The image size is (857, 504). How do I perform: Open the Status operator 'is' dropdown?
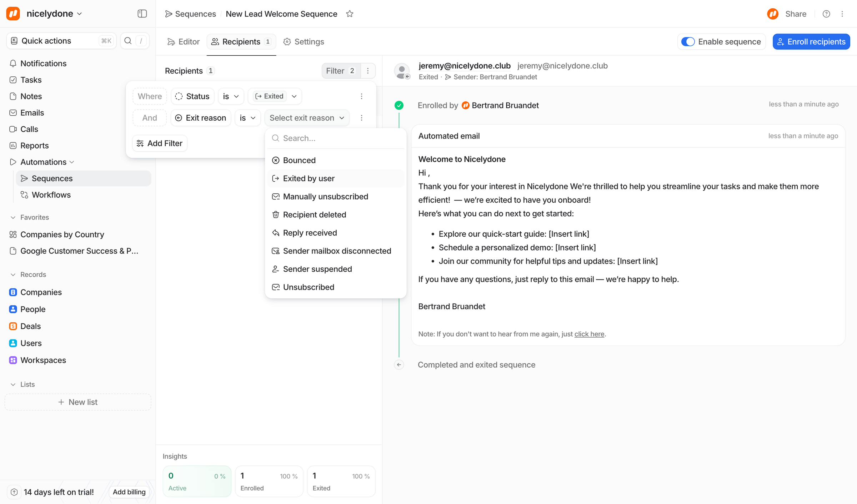(x=231, y=96)
